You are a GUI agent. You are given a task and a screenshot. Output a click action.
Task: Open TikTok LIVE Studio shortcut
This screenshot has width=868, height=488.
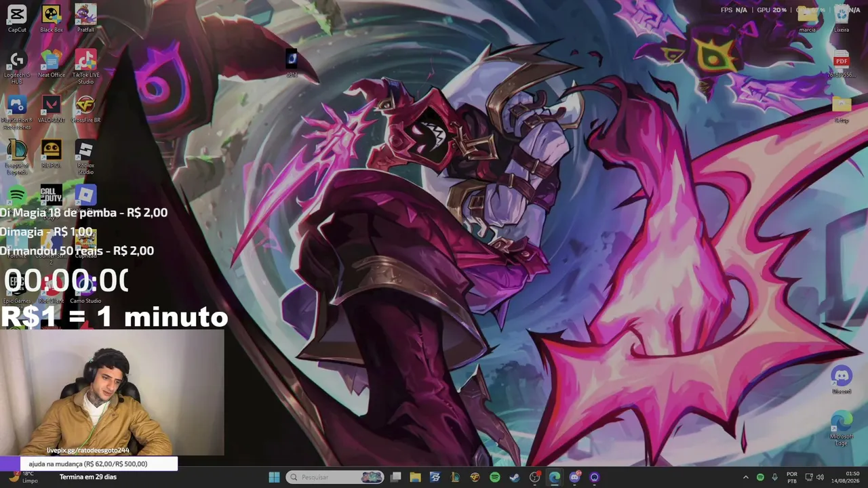pos(85,67)
